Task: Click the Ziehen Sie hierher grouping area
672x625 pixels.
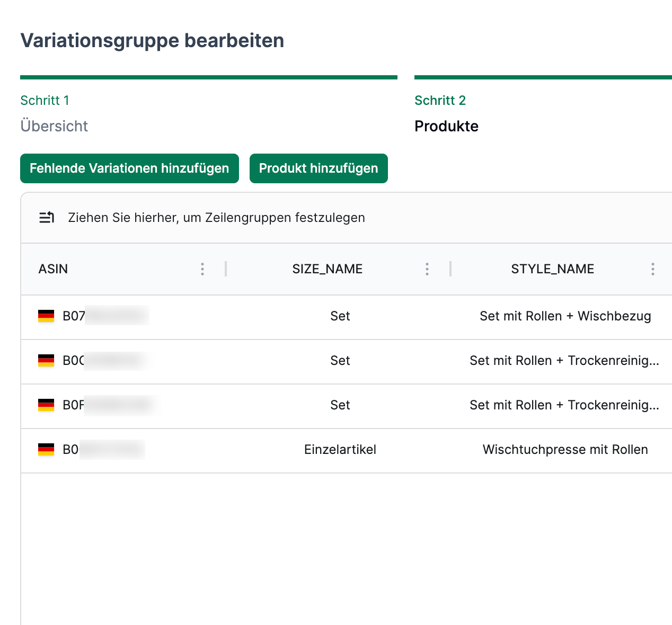Action: tap(216, 217)
